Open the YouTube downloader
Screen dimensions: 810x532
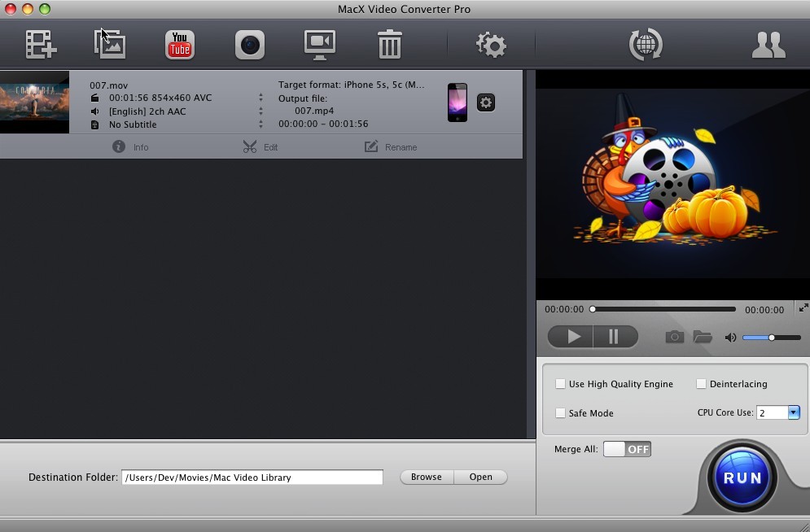(180, 45)
